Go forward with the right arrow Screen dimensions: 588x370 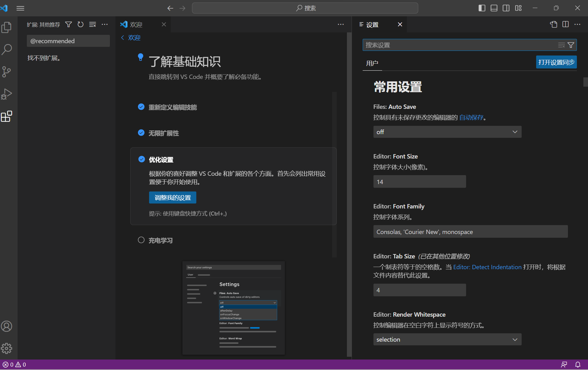[x=182, y=8]
